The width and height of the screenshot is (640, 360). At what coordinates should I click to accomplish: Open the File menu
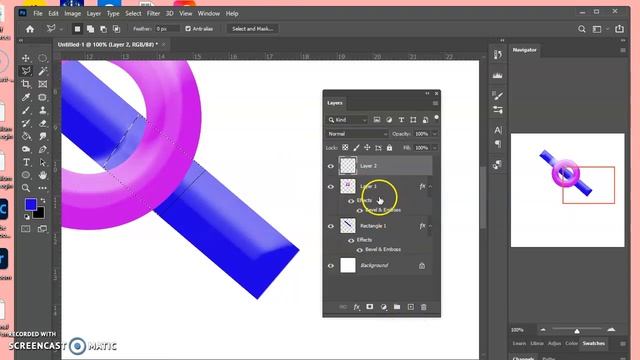point(38,13)
